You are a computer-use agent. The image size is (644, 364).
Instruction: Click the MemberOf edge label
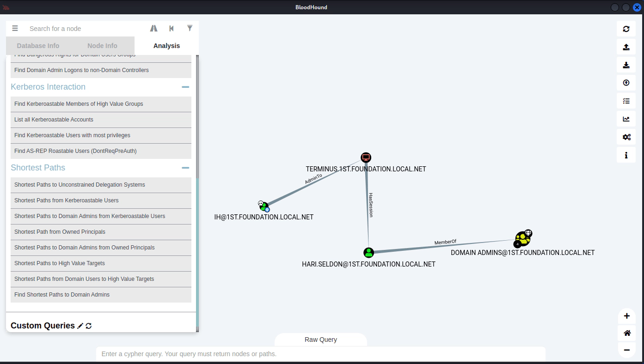point(445,242)
